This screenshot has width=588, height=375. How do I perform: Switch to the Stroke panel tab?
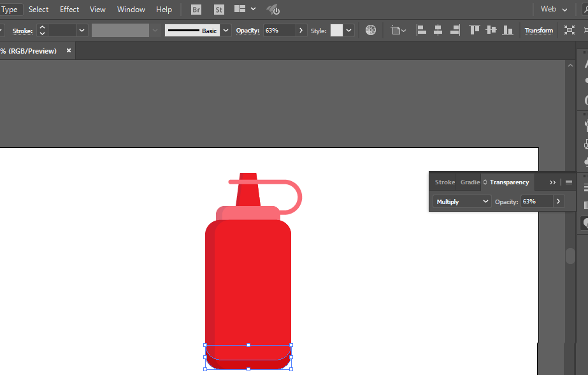coord(445,182)
